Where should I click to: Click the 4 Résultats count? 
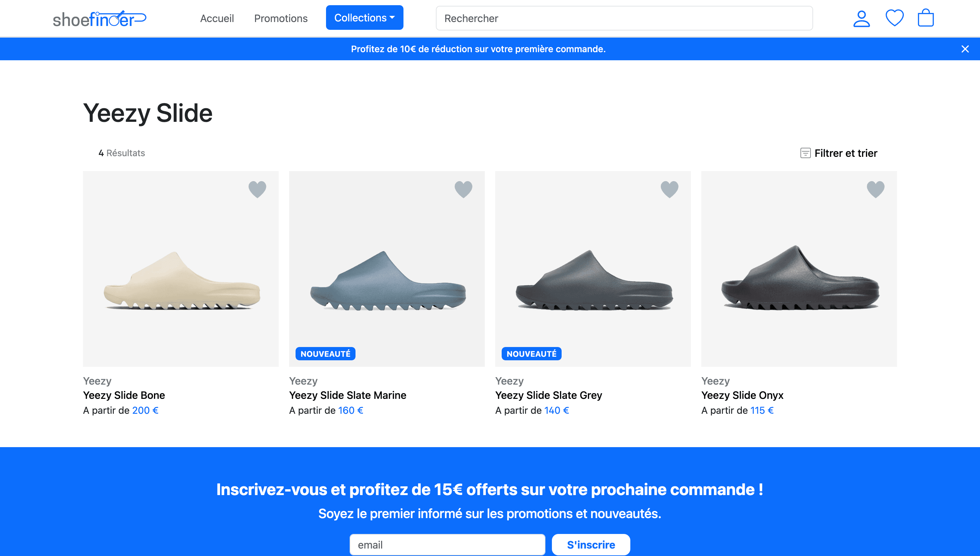pyautogui.click(x=122, y=153)
